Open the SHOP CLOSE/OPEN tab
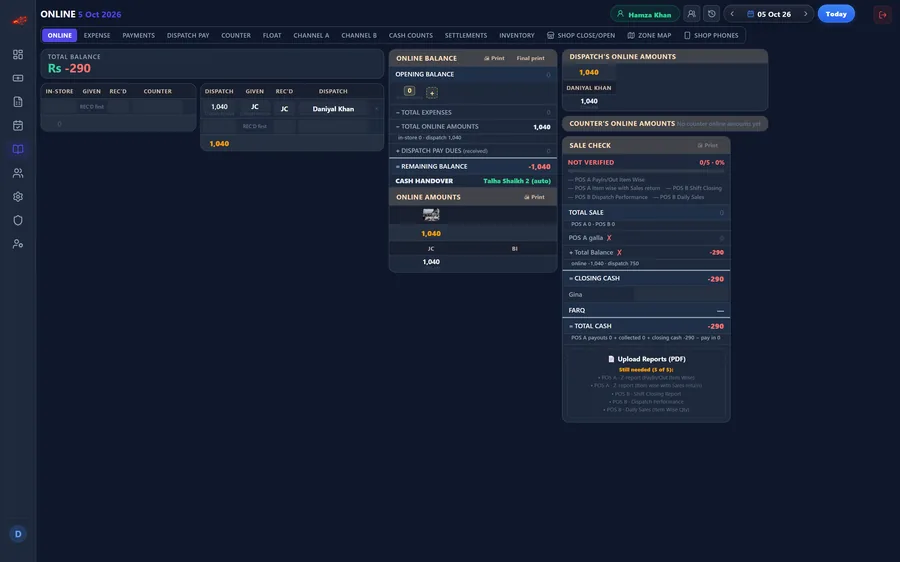Image resolution: width=900 pixels, height=562 pixels. [581, 35]
